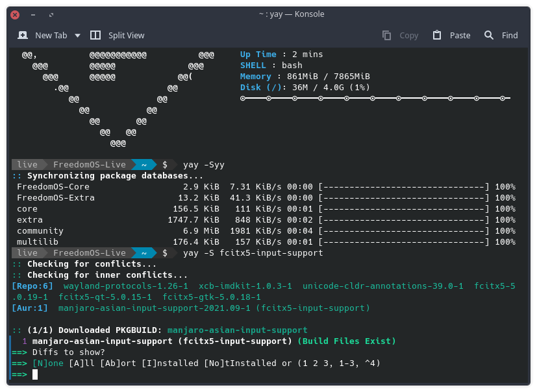Viewport: 537px width, 392px height.
Task: Click the New Tab icon in the toolbar
Action: click(23, 35)
